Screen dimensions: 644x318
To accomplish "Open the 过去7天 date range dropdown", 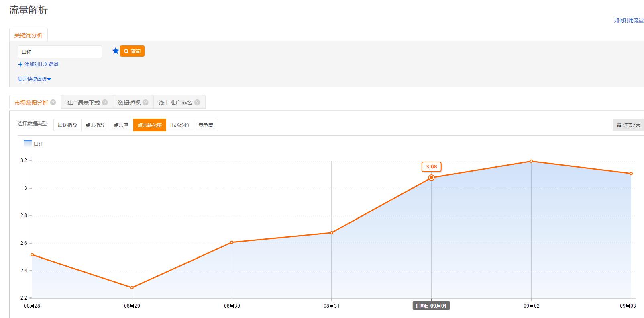I will (x=628, y=125).
